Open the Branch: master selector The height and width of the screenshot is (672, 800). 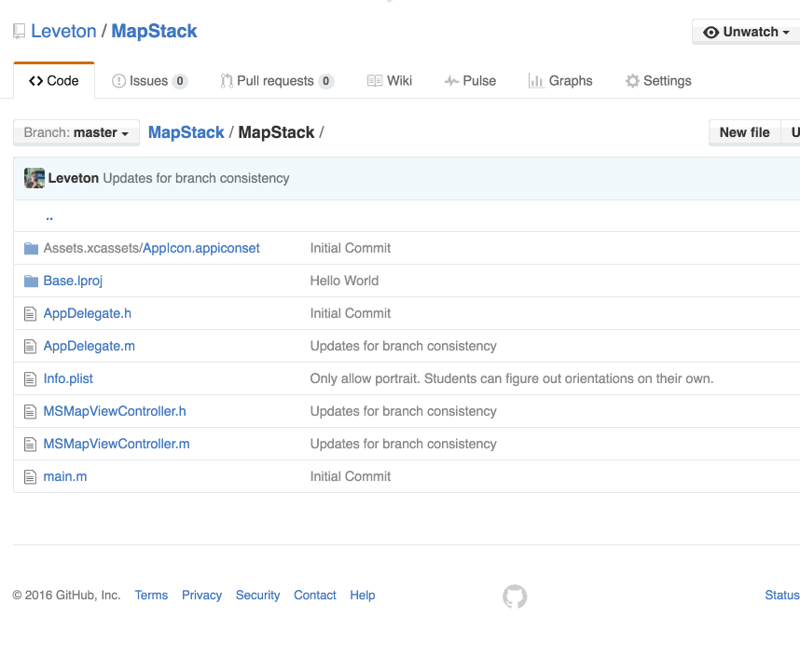tap(76, 132)
